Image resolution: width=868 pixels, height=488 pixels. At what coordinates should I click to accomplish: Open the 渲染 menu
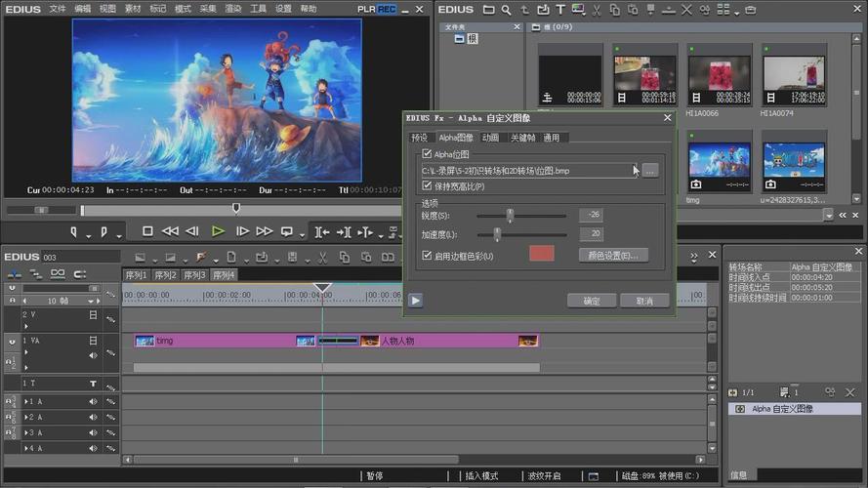233,9
